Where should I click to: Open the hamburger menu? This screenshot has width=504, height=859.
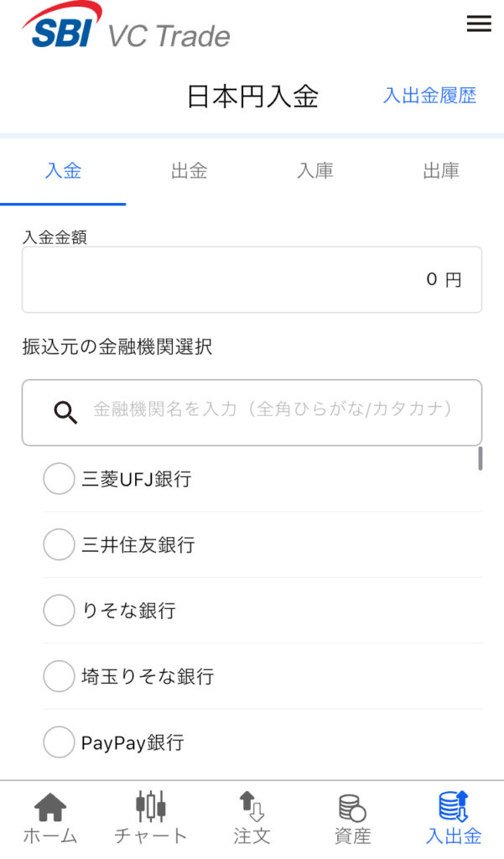click(x=479, y=24)
